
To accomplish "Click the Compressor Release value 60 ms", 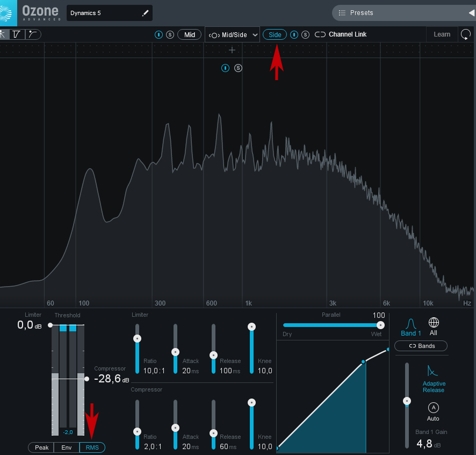I will click(x=228, y=446).
